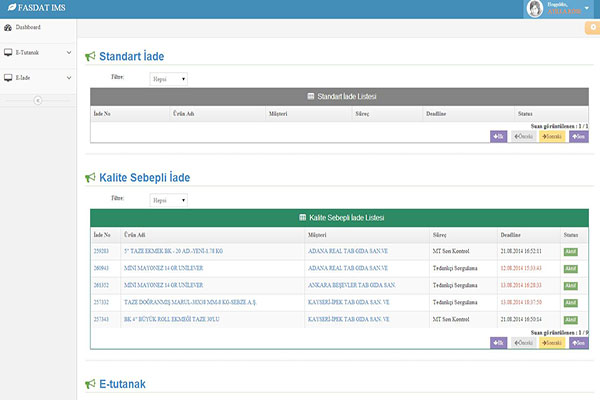Click Aktif status badge for row 257343
This screenshot has width=600, height=400.
pos(571,320)
